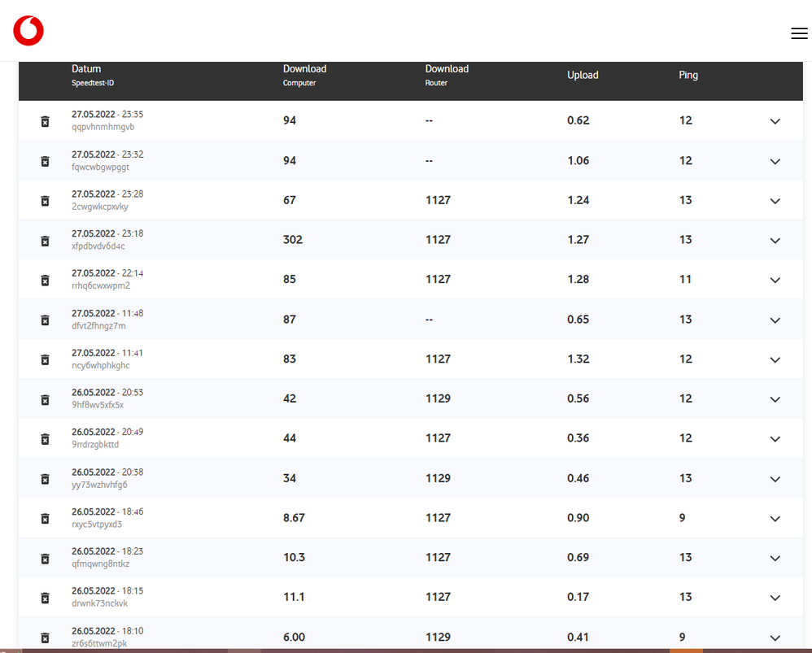The height and width of the screenshot is (653, 812).
Task: Delete the 27.05.2022 23:32 speedtest
Action: (46, 161)
